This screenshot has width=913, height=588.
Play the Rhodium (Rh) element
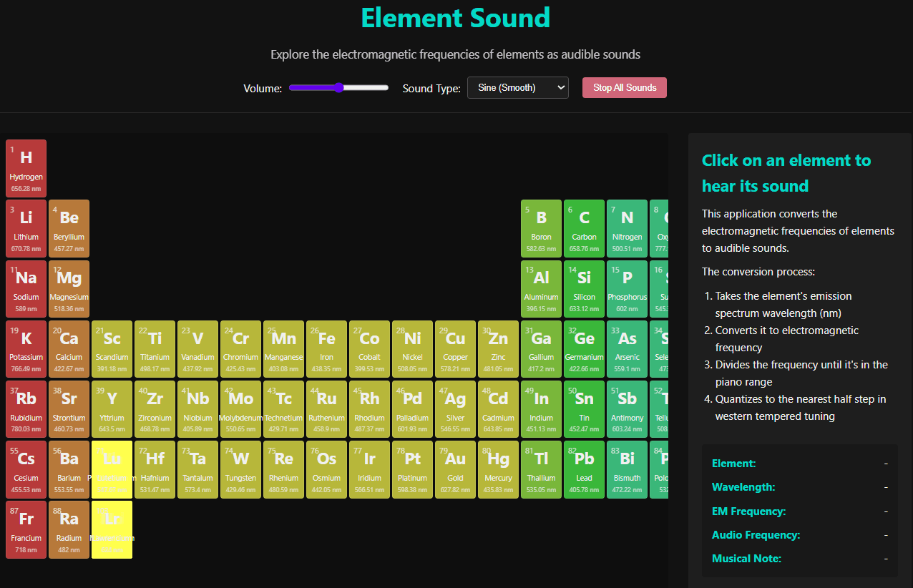tap(369, 409)
